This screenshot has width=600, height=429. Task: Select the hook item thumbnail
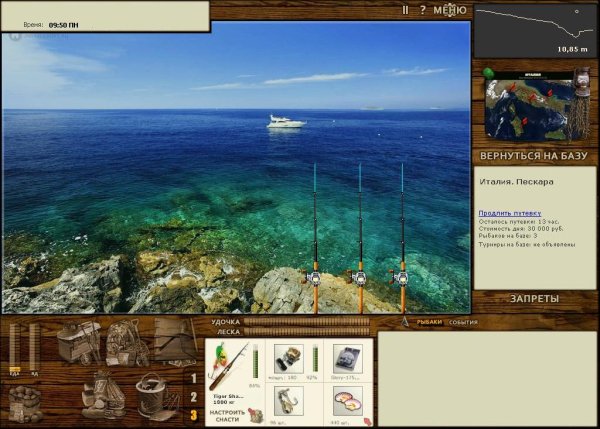[x=289, y=401]
